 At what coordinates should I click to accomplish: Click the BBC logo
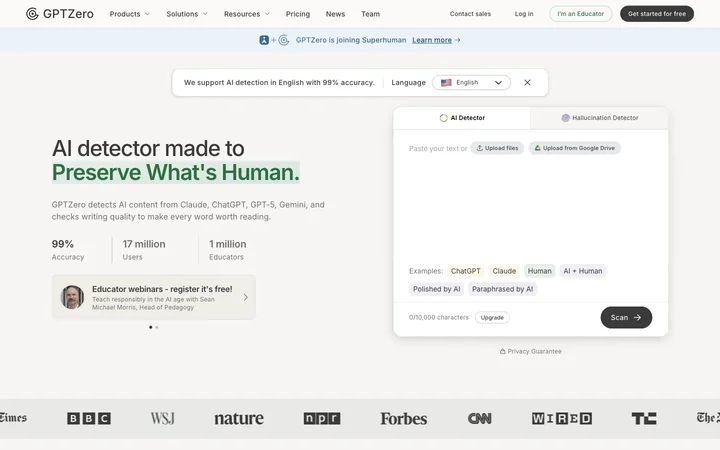(x=89, y=418)
